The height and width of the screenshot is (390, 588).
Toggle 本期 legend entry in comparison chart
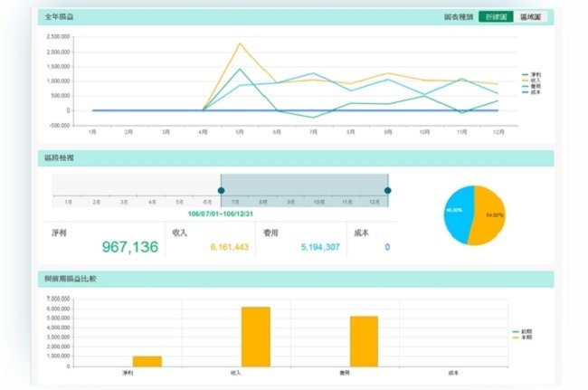click(x=522, y=338)
